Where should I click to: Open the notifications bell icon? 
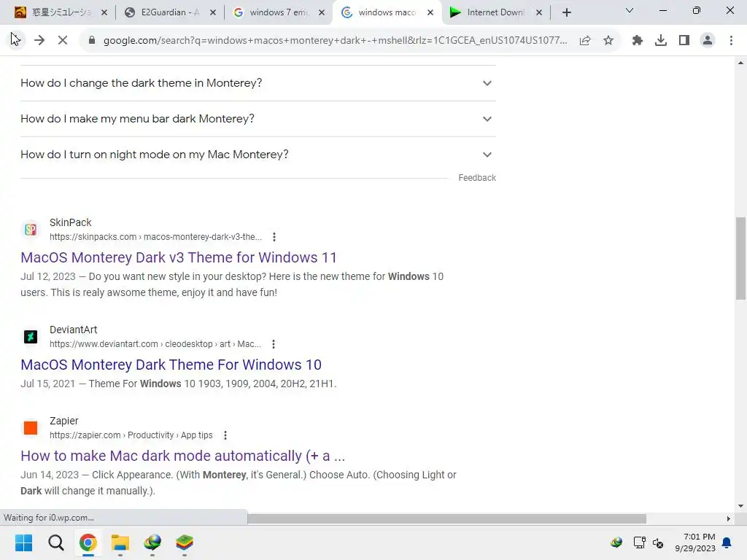[x=727, y=542]
